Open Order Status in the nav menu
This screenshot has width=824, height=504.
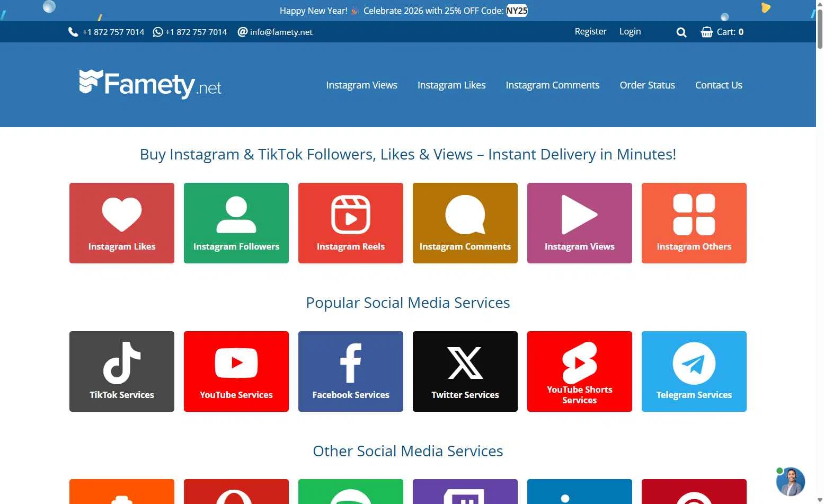[x=648, y=85]
